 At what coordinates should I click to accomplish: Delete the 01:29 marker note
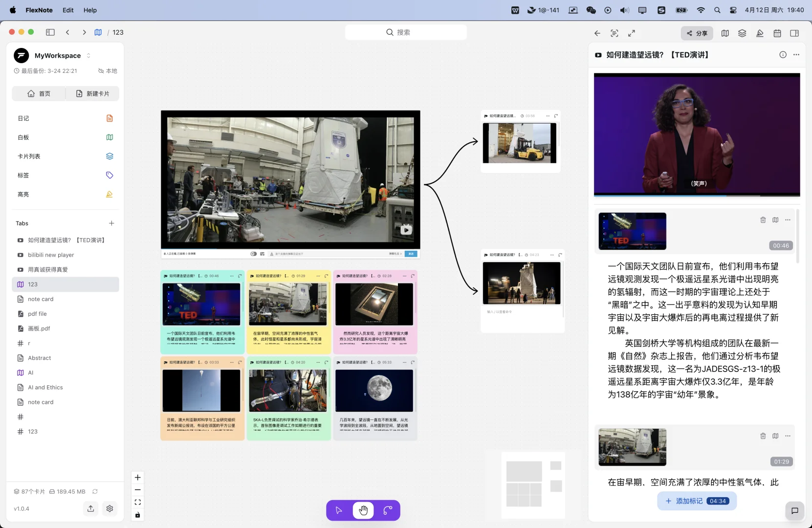pyautogui.click(x=763, y=436)
